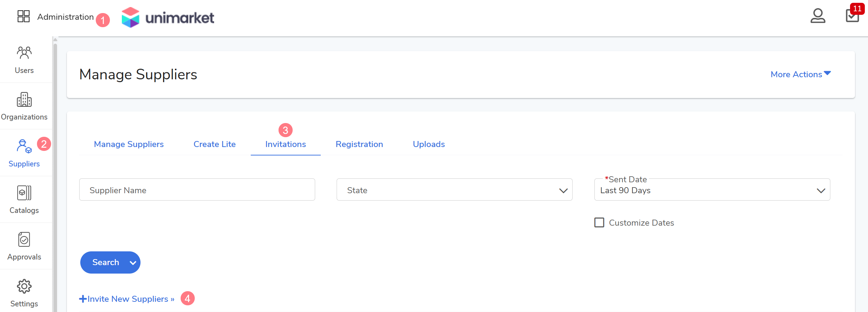The height and width of the screenshot is (312, 868).
Task: Go to Approvals in the sidebar
Action: pyautogui.click(x=24, y=240)
